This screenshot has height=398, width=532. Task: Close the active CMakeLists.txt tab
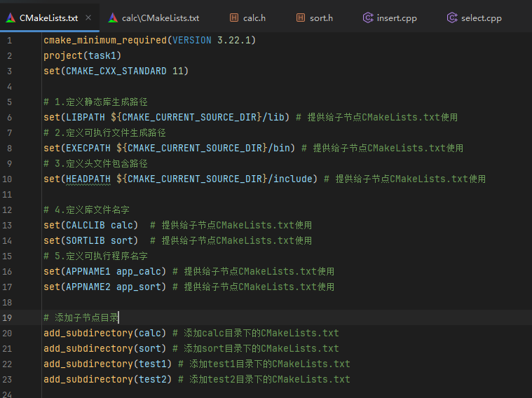[88, 18]
